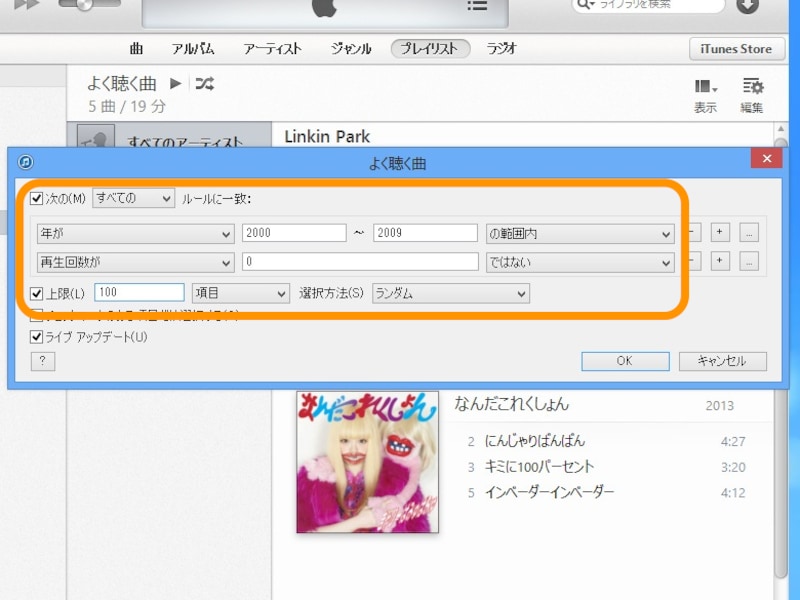This screenshot has width=800, height=600.
Task: Open the ではない condition dropdown
Action: (x=580, y=262)
